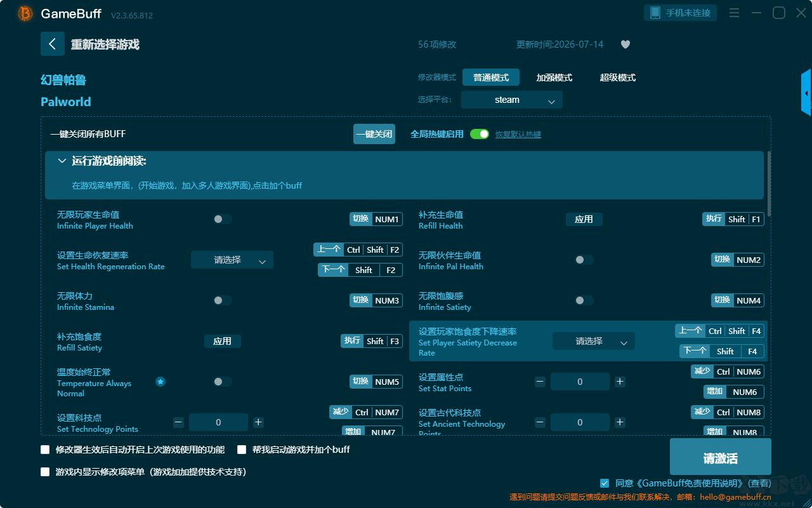The width and height of the screenshot is (812, 508).
Task: Decrease Set Technology Points with minus
Action: pos(178,422)
